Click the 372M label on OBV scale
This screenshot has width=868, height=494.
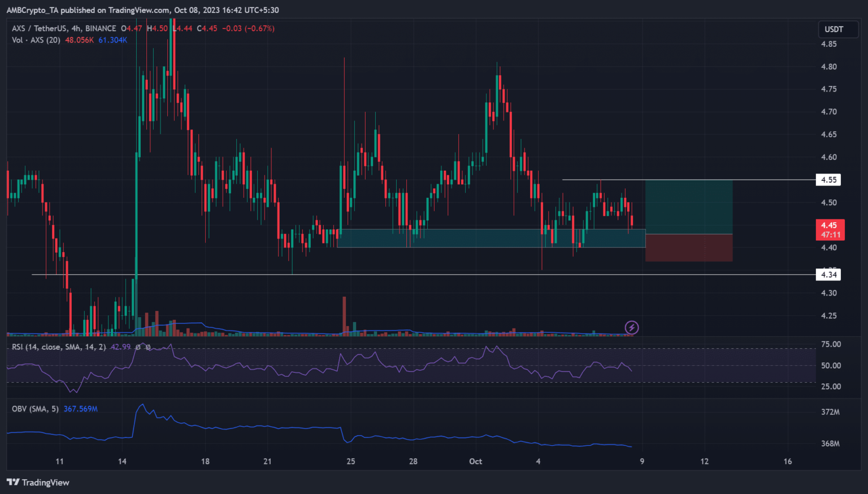point(830,412)
